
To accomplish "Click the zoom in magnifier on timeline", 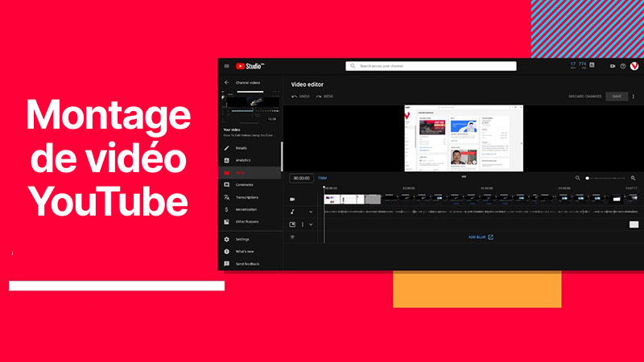I will point(634,178).
